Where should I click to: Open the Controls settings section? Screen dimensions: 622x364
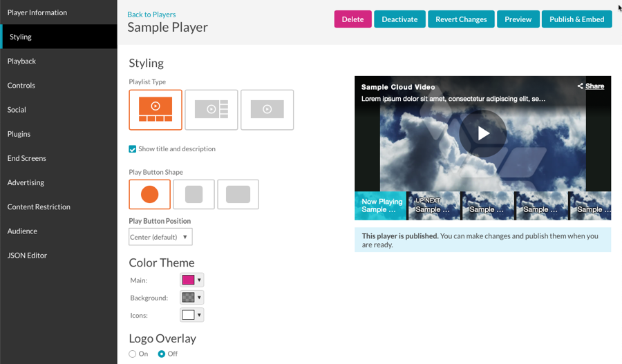tap(59, 85)
